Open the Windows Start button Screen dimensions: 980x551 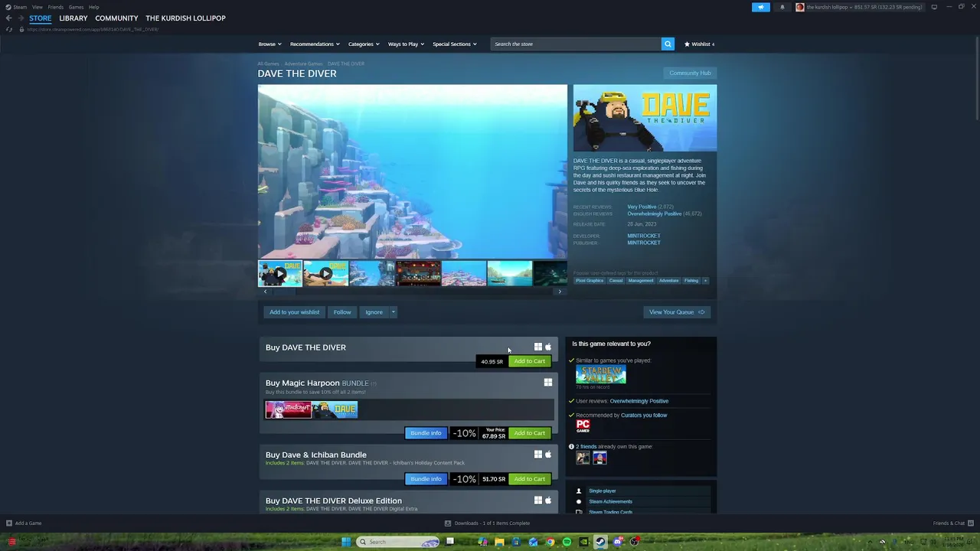tap(346, 542)
